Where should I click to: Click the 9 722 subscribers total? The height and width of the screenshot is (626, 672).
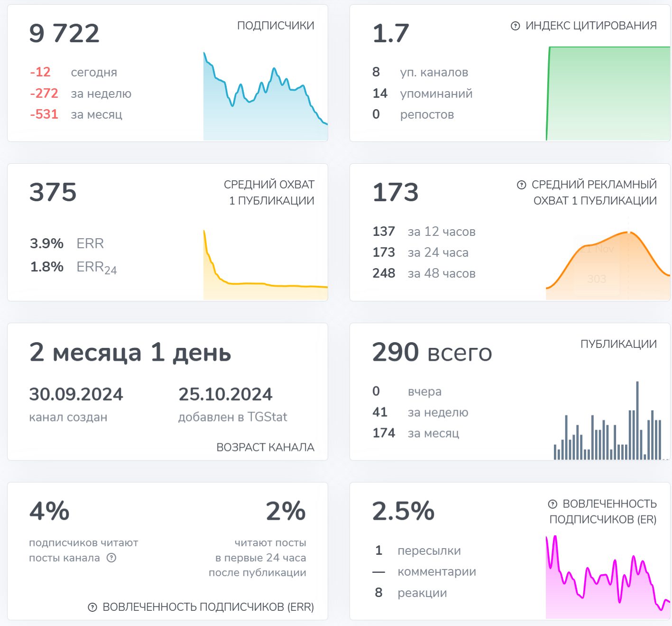pos(64,33)
